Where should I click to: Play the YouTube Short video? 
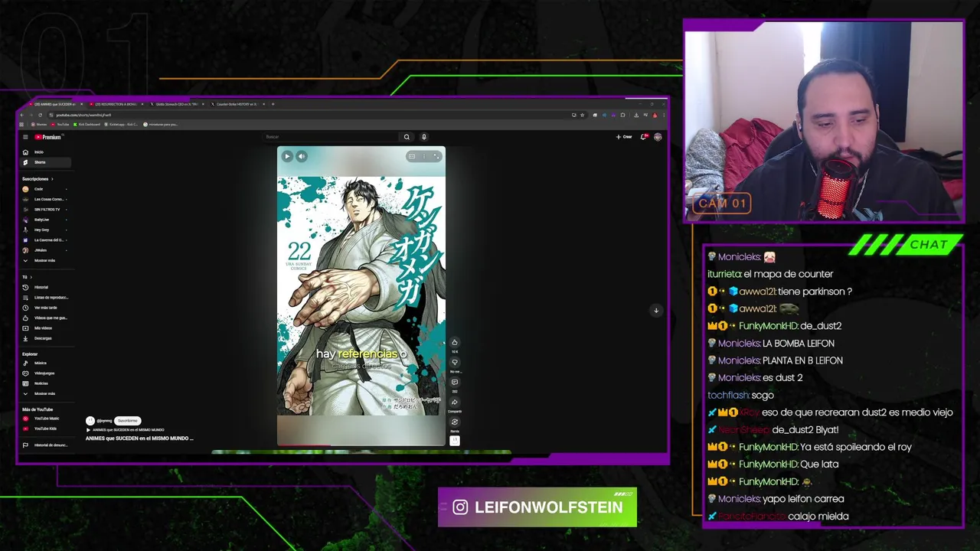pos(287,156)
